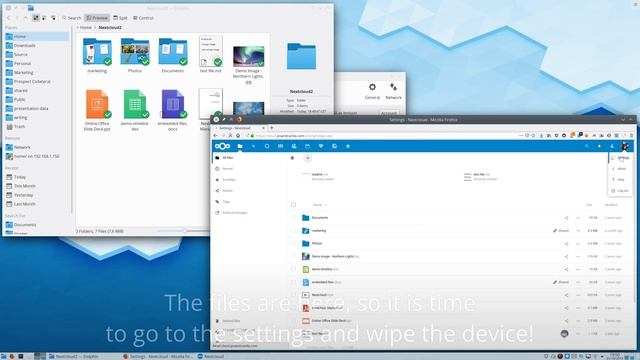The height and width of the screenshot is (360, 640).
Task: Click Dolphin back navigation arrow
Action: tap(8, 18)
